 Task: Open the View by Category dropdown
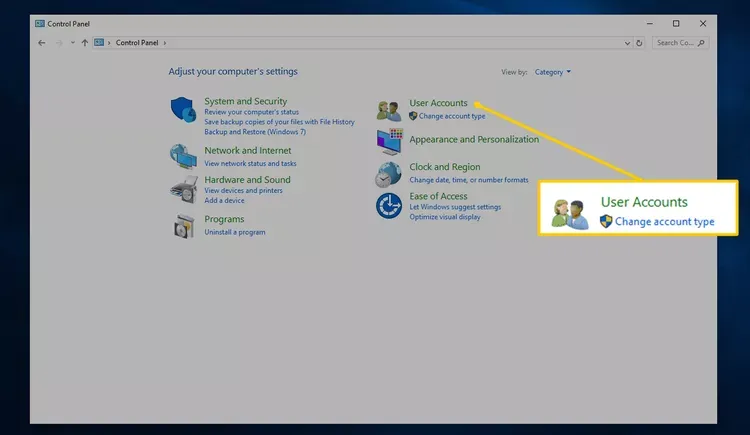click(552, 72)
